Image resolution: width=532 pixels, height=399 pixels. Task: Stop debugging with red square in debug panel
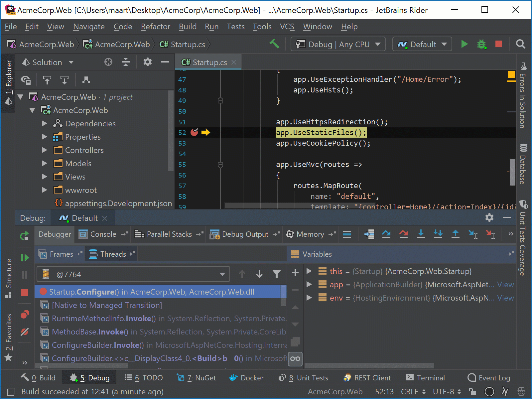click(25, 292)
